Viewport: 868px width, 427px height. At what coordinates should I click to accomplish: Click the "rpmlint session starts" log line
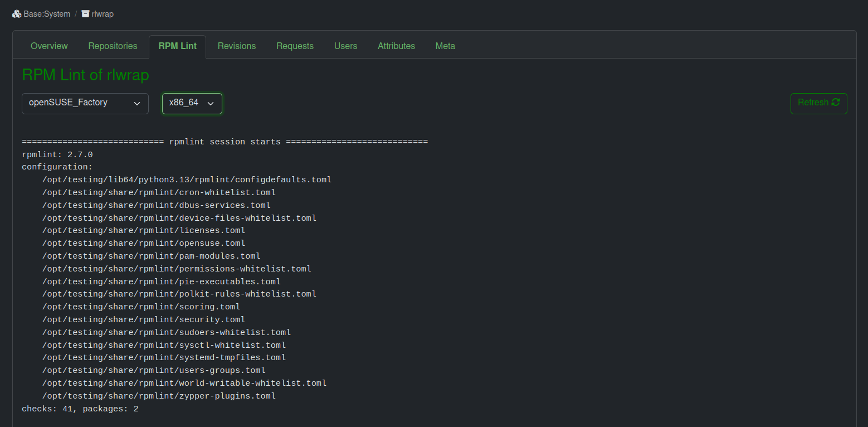tap(225, 142)
